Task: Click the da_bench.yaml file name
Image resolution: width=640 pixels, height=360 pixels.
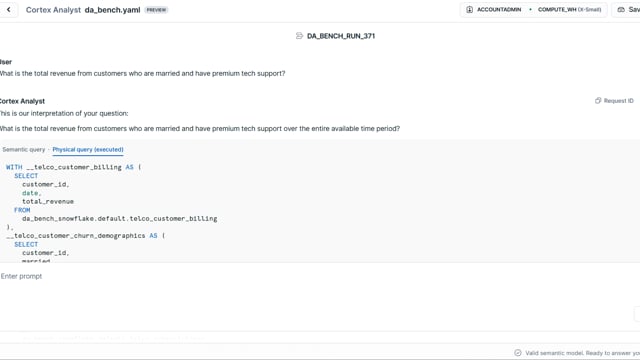Action: [x=112, y=10]
